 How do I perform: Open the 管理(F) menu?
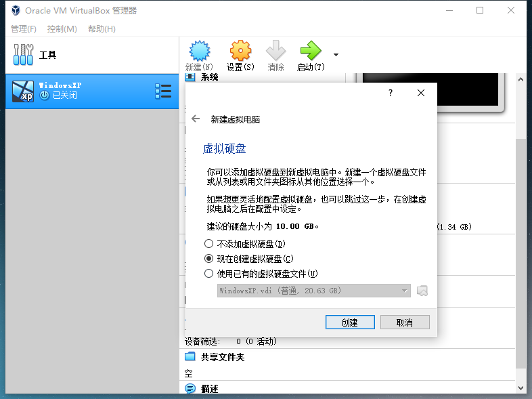coord(24,29)
